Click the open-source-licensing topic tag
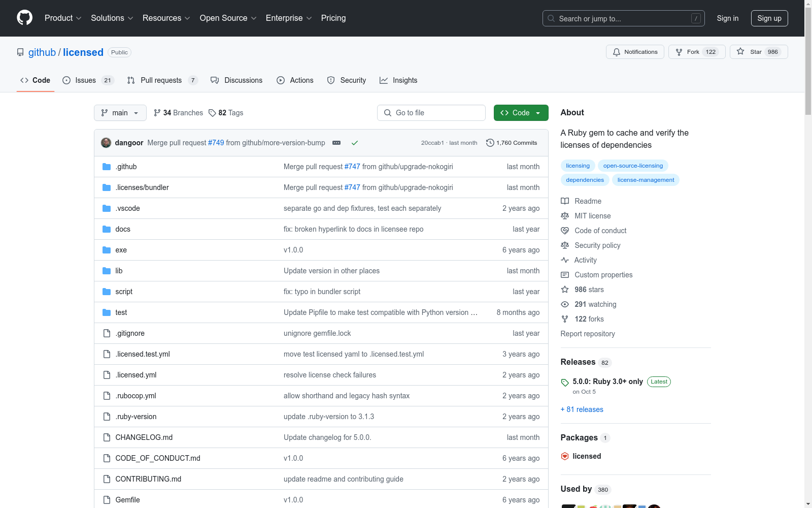Screen dimensions: 812x508 click(x=633, y=166)
